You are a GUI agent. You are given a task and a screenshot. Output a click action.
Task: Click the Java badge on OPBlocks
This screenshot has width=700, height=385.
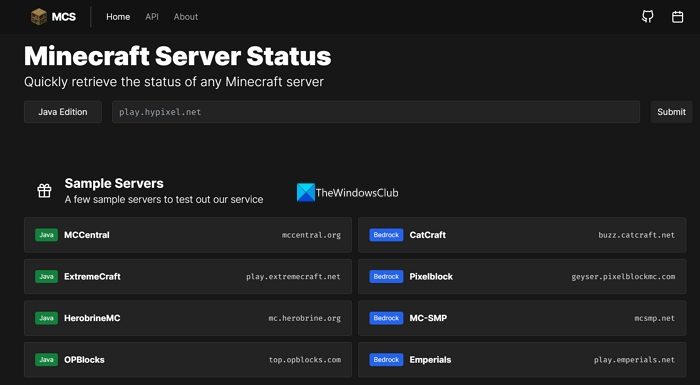click(46, 360)
